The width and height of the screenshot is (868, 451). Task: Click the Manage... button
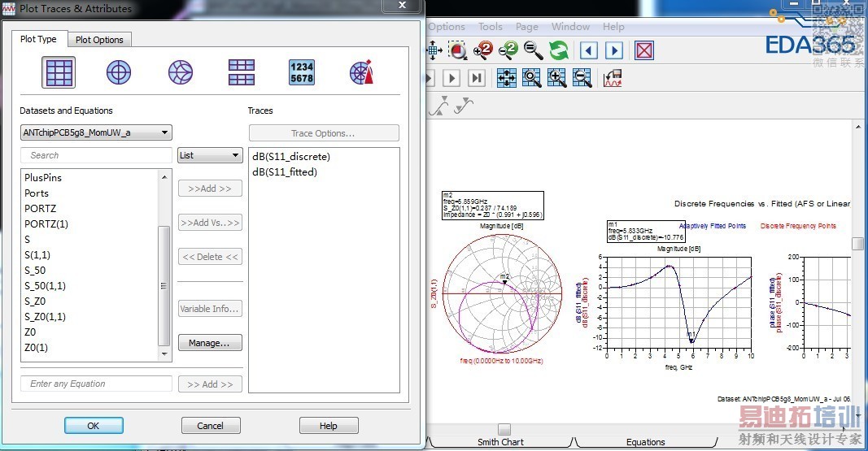(x=210, y=343)
